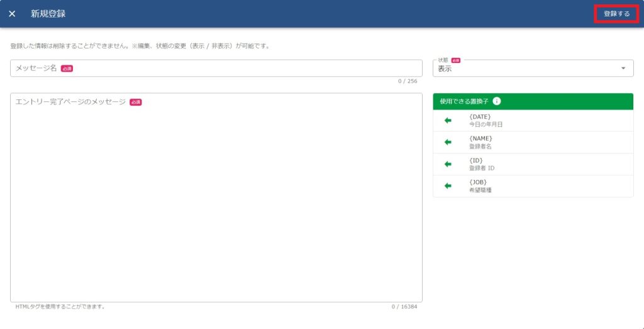
Task: Click the info icon beside 使用できる置換子
Action: tap(497, 101)
